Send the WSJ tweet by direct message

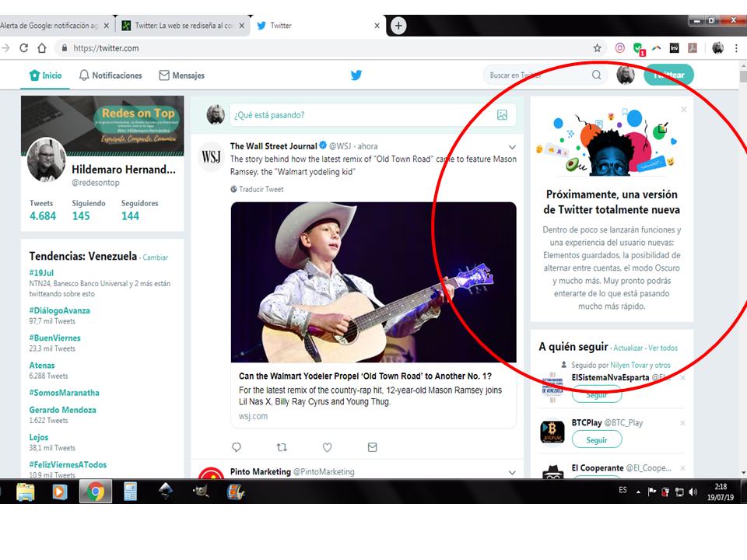372,447
